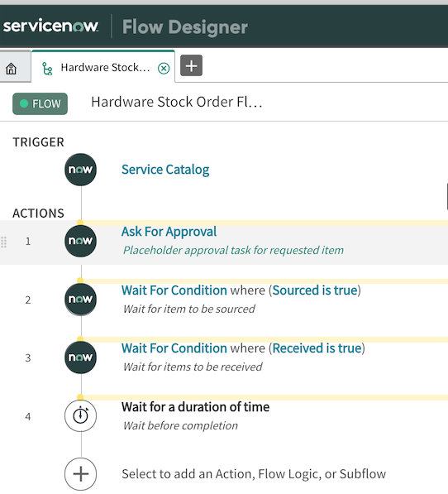Viewport: 448px width, 494px height.
Task: Click the Received condition step icon
Action: (x=80, y=357)
